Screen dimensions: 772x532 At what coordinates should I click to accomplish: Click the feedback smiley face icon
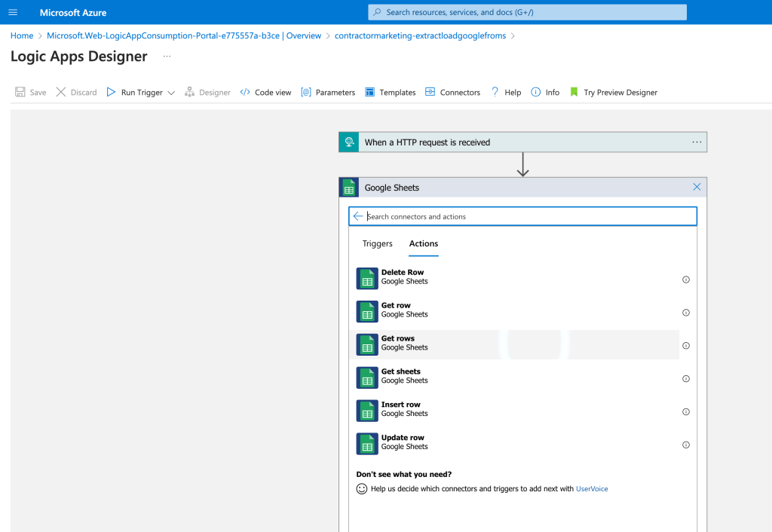362,489
